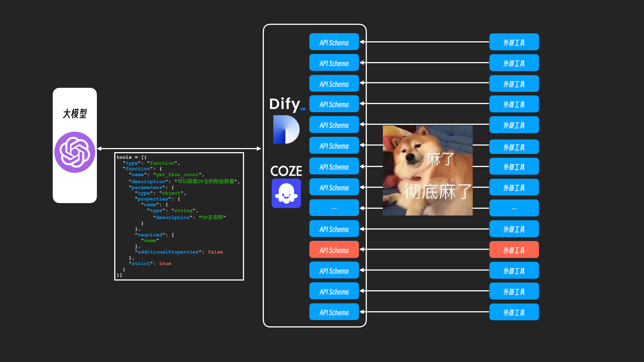Click the blue gradient D logo
Viewport: 644px width, 362px height.
pyautogui.click(x=286, y=129)
